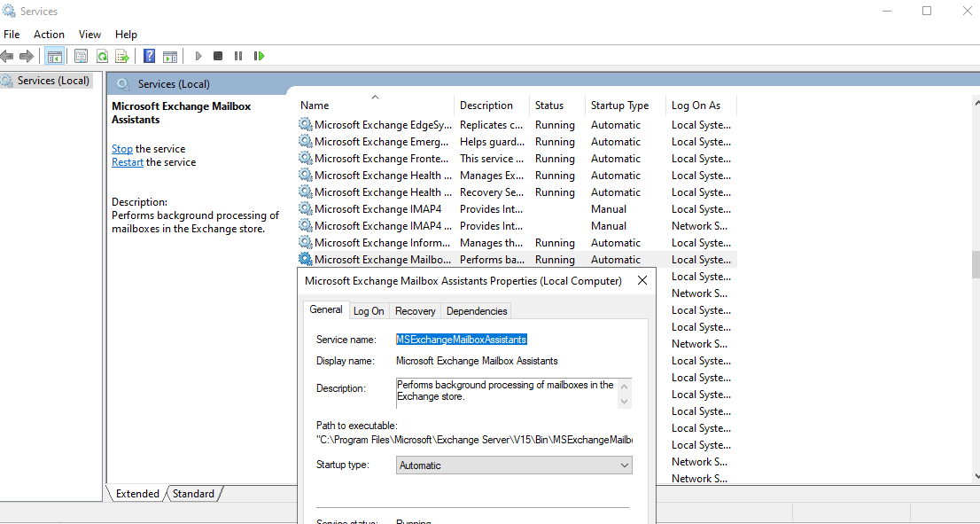Click the Back arrow toolbar icon
Image resolution: width=980 pixels, height=524 pixels.
pyautogui.click(x=7, y=56)
